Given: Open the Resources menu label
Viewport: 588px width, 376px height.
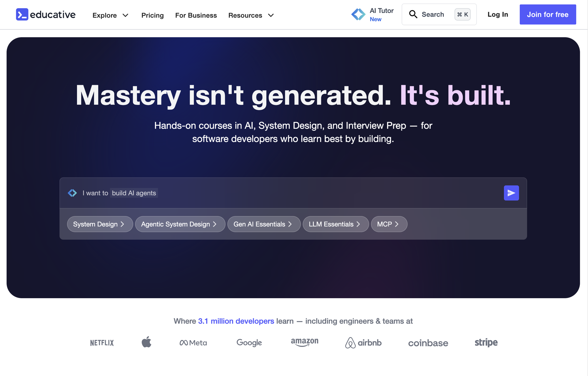Looking at the screenshot, I should 245,15.
